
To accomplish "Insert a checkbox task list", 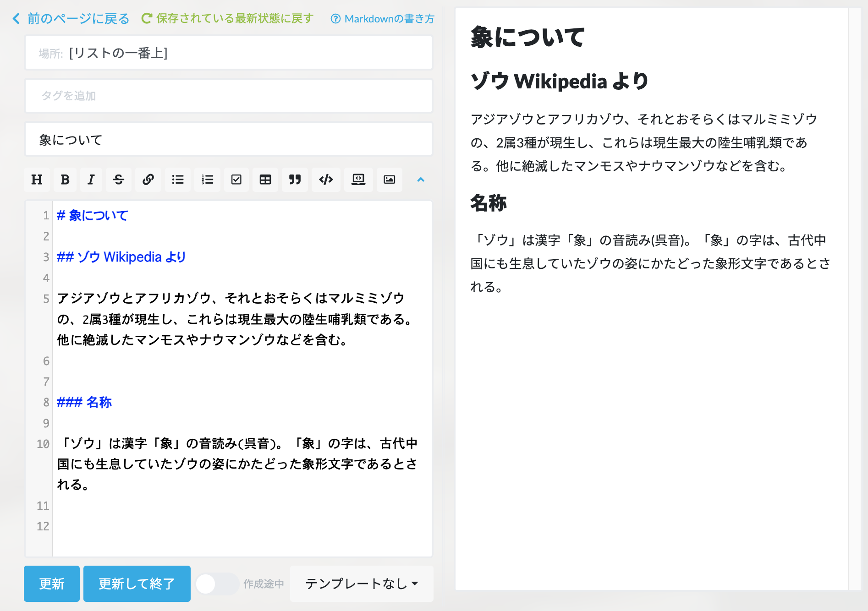I will pos(236,180).
